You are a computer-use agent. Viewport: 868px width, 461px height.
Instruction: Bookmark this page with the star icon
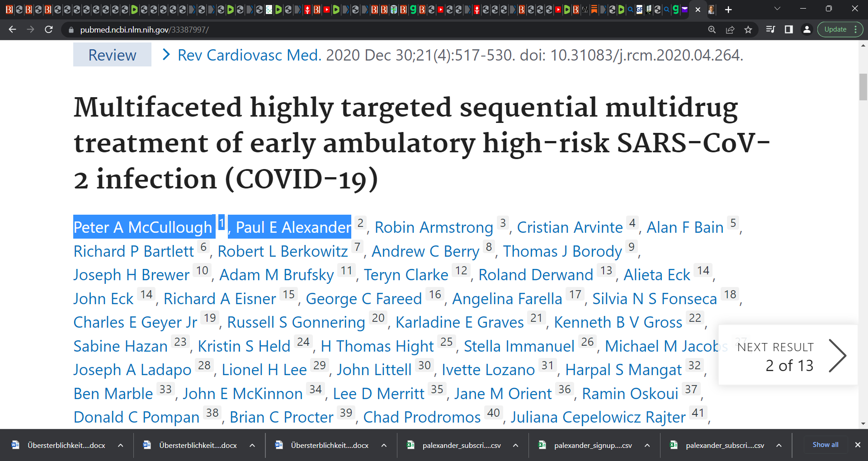coord(748,29)
